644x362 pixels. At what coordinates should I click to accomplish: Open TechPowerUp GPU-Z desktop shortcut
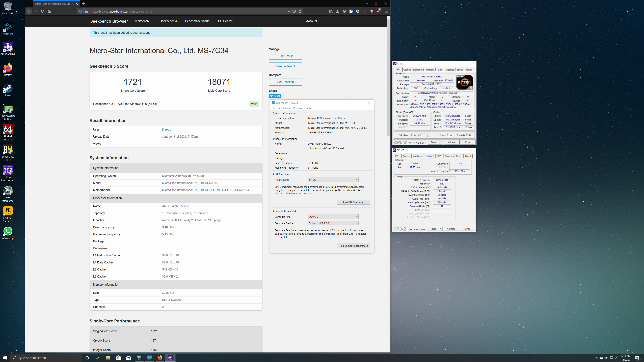[x=8, y=112]
